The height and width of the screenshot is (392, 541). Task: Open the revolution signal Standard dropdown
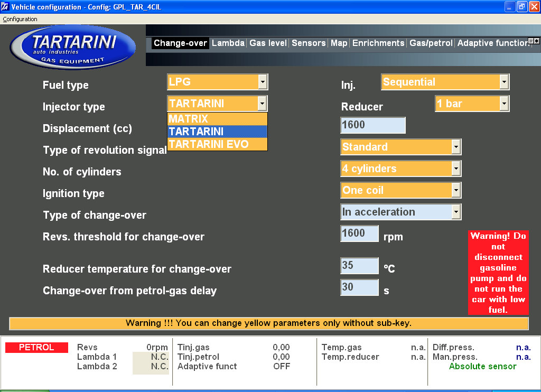point(456,147)
